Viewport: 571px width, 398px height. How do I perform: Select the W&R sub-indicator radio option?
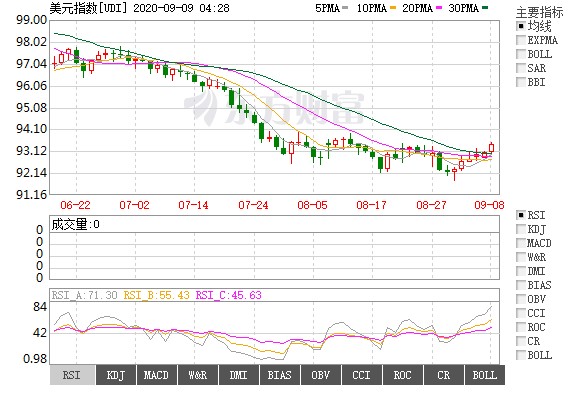point(521,257)
